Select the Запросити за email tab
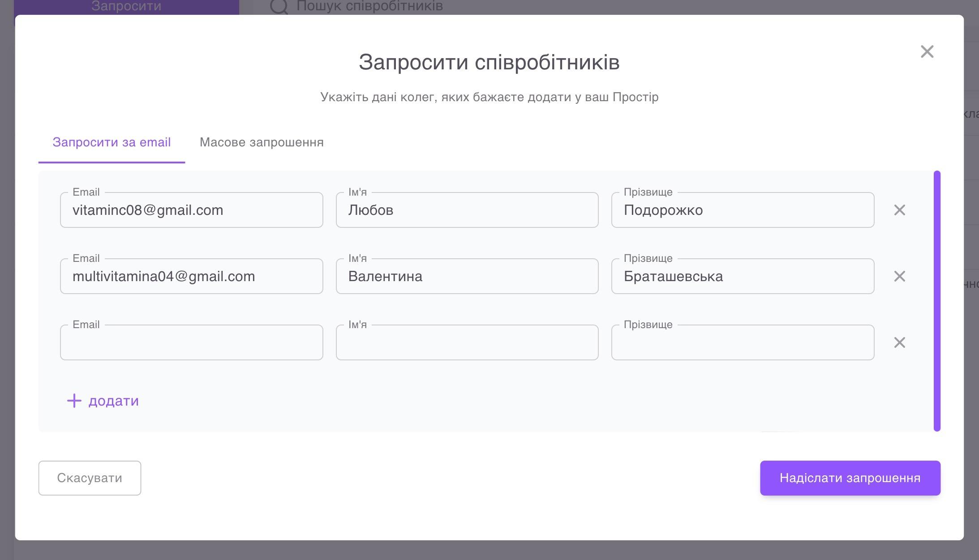979x560 pixels. (112, 142)
